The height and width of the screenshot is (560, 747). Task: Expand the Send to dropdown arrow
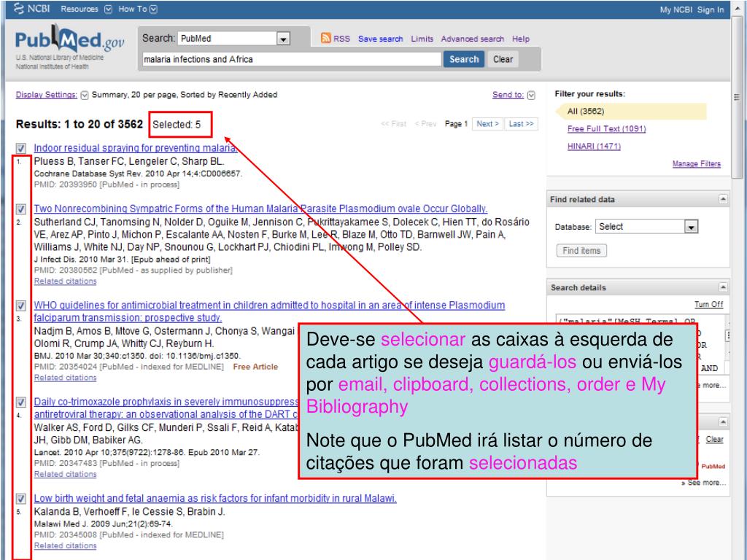click(x=531, y=96)
